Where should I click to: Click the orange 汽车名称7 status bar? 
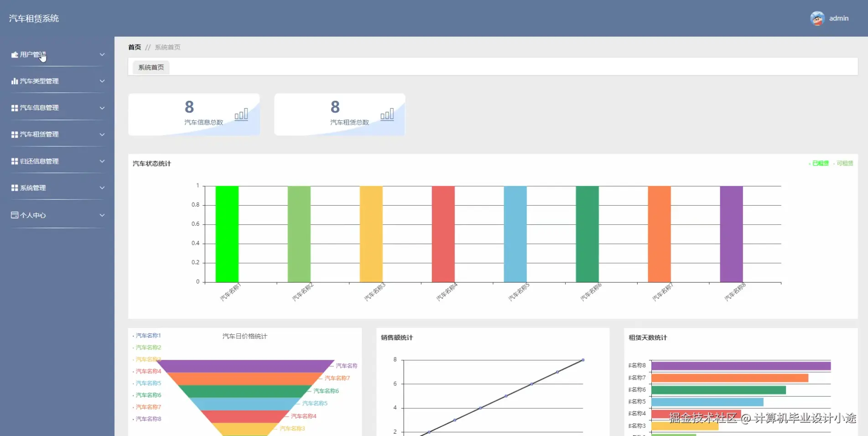pyautogui.click(x=660, y=234)
